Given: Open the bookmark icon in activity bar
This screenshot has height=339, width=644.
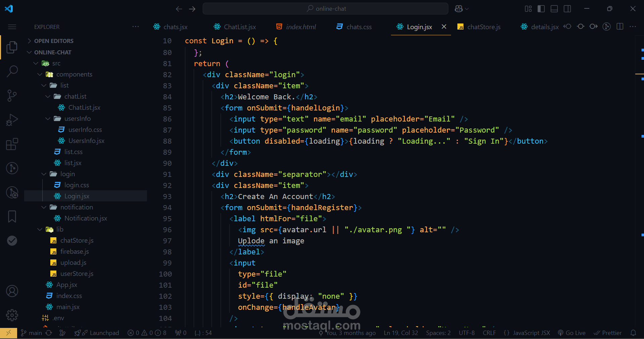Looking at the screenshot, I should point(12,216).
